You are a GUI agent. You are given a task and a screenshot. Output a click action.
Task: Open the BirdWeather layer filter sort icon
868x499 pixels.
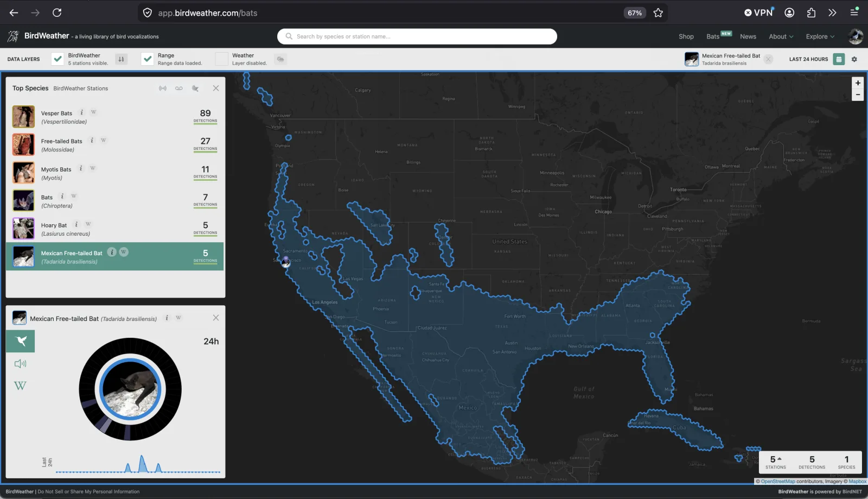pos(121,59)
